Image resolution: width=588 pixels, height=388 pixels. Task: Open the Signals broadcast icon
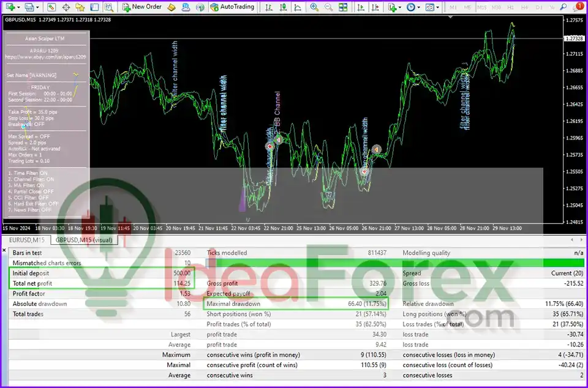(200, 7)
